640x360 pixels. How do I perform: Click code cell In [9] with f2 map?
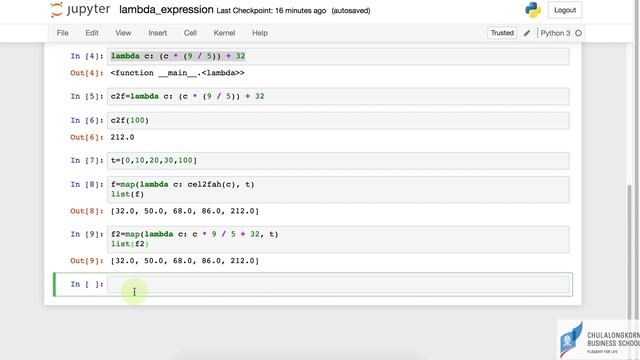338,239
